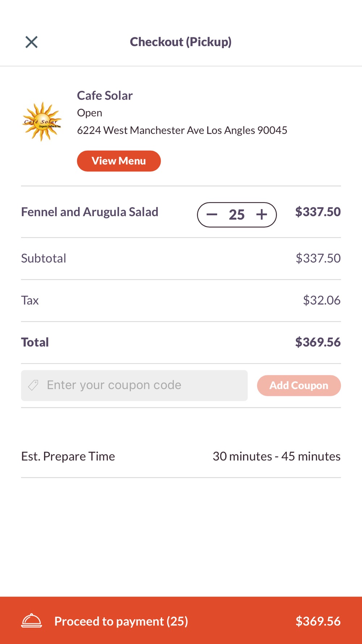This screenshot has width=362, height=644.
Task: Select the Fennel and Arugula Salad item
Action: pyautogui.click(x=90, y=212)
